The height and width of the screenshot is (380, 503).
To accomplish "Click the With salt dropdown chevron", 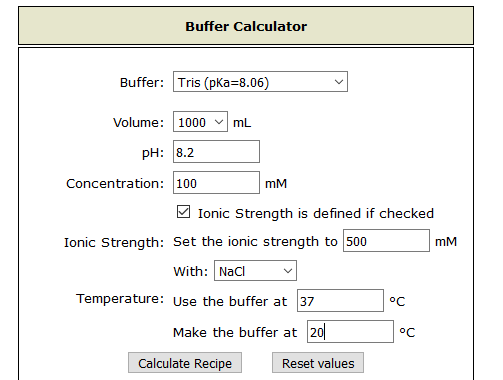I will [x=288, y=271].
